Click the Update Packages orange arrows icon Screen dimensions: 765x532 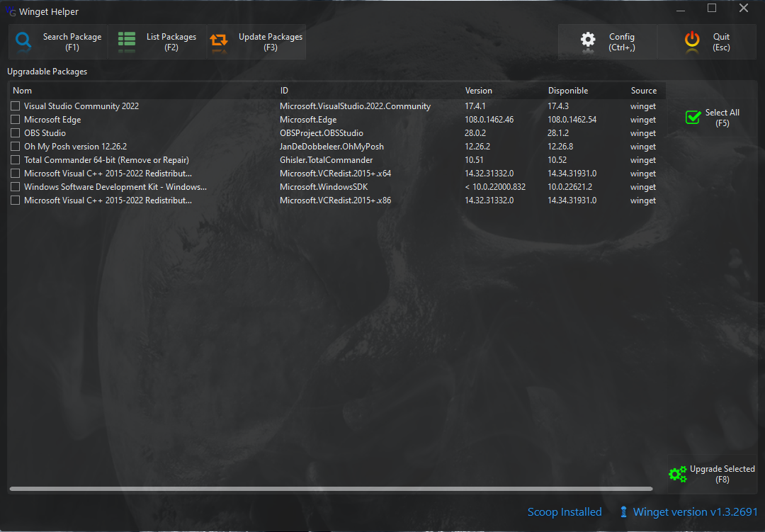(219, 41)
